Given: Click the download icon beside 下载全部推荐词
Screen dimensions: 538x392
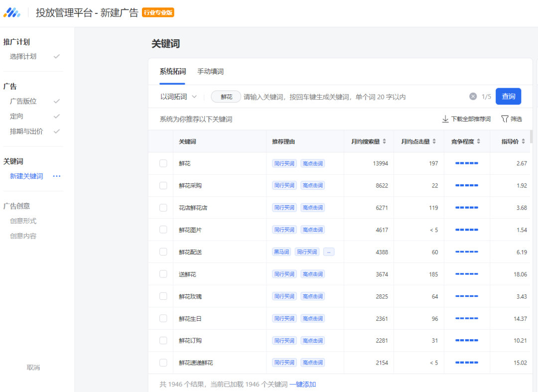Looking at the screenshot, I should click(445, 119).
